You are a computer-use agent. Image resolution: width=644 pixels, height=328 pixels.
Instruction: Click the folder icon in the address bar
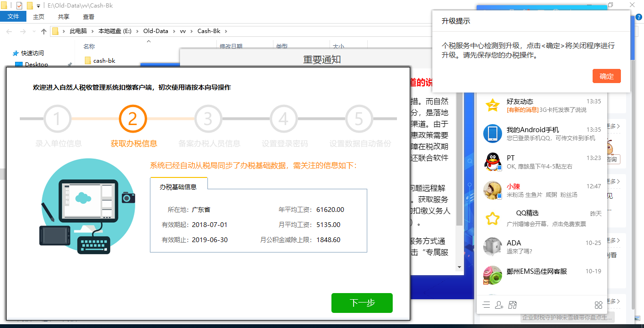click(55, 32)
